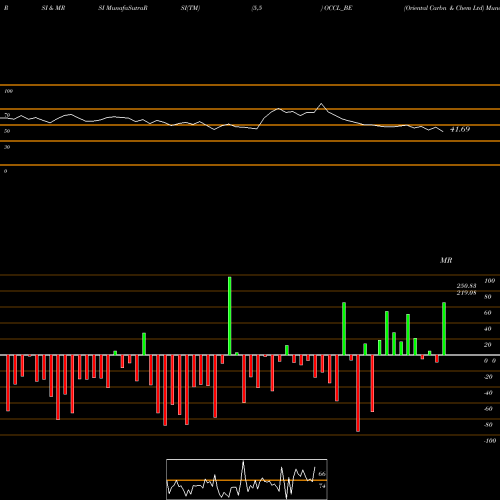Image resolution: width=500 pixels, height=500 pixels.
Task: Click the 'MR' panel title
Action: 446,260
